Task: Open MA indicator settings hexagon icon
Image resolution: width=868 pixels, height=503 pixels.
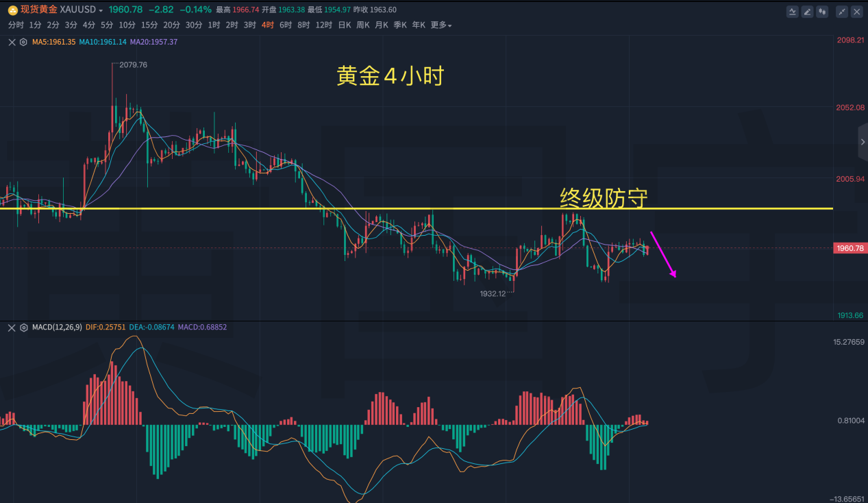Action: pyautogui.click(x=23, y=42)
